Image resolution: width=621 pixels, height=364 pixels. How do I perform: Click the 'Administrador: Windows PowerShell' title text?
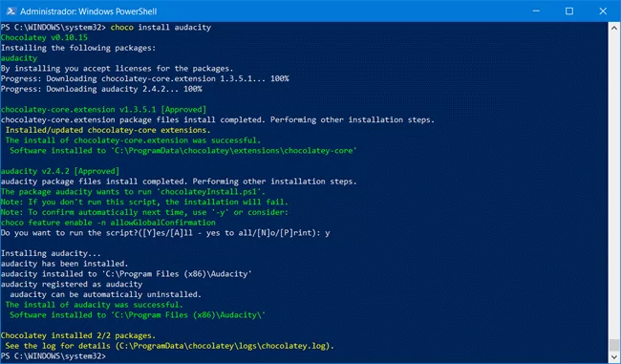[88, 11]
